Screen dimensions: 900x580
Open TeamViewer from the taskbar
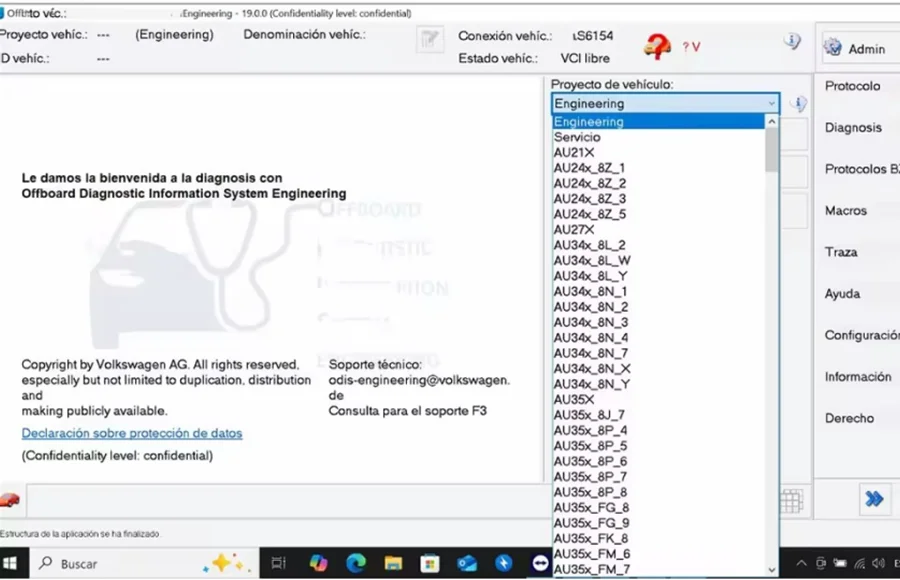click(x=540, y=563)
